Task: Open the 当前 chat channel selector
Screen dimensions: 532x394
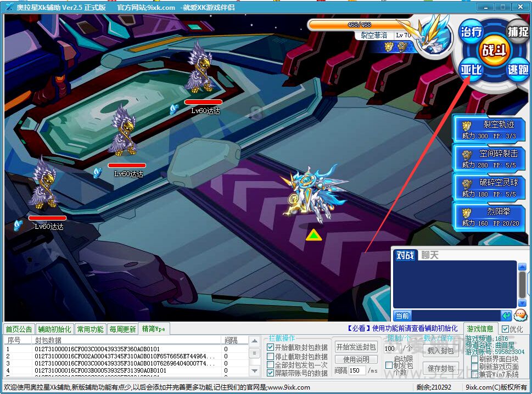Action: click(402, 316)
